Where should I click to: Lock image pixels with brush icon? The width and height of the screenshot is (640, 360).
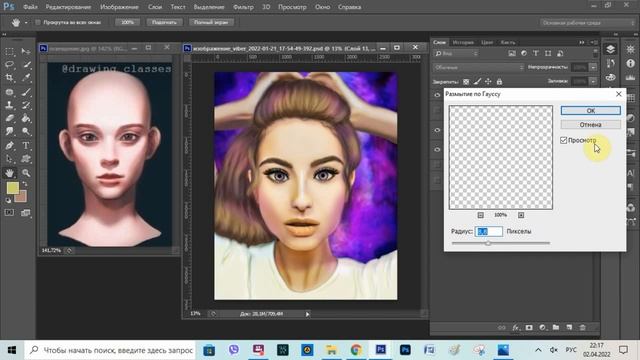pyautogui.click(x=477, y=82)
